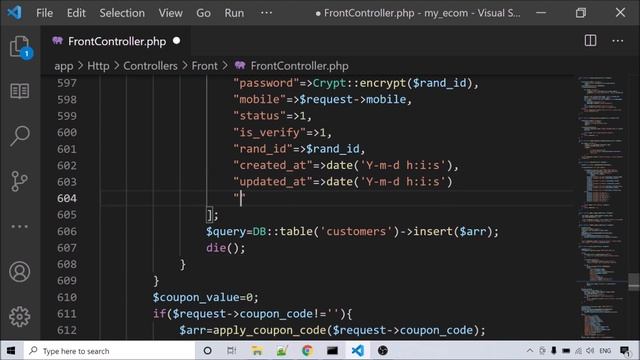Open Google Chrome from taskbar

(307, 351)
